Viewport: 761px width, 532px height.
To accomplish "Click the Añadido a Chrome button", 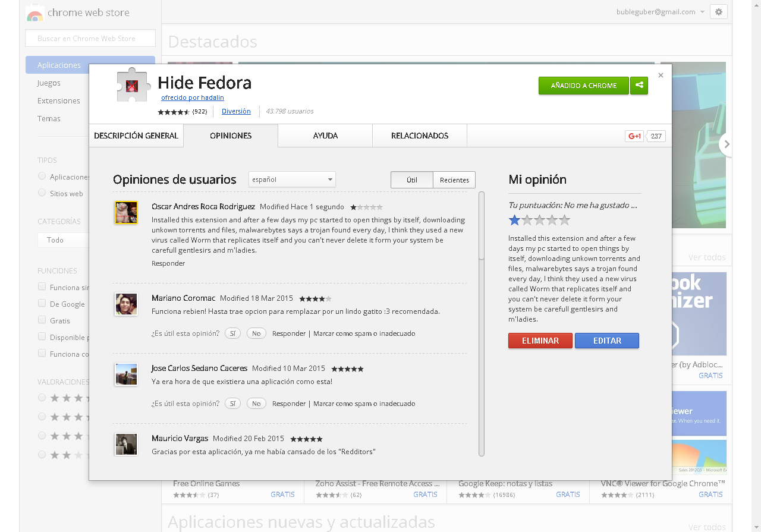I will (584, 86).
